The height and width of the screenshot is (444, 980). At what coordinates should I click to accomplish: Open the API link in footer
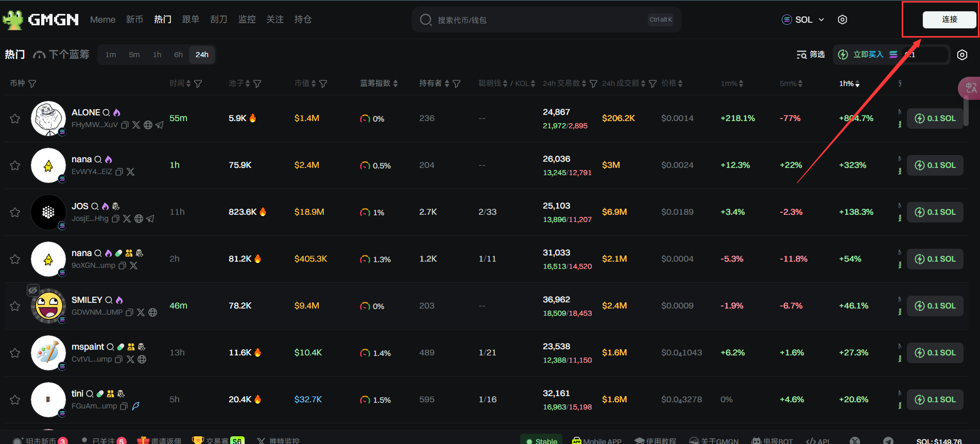(818, 441)
